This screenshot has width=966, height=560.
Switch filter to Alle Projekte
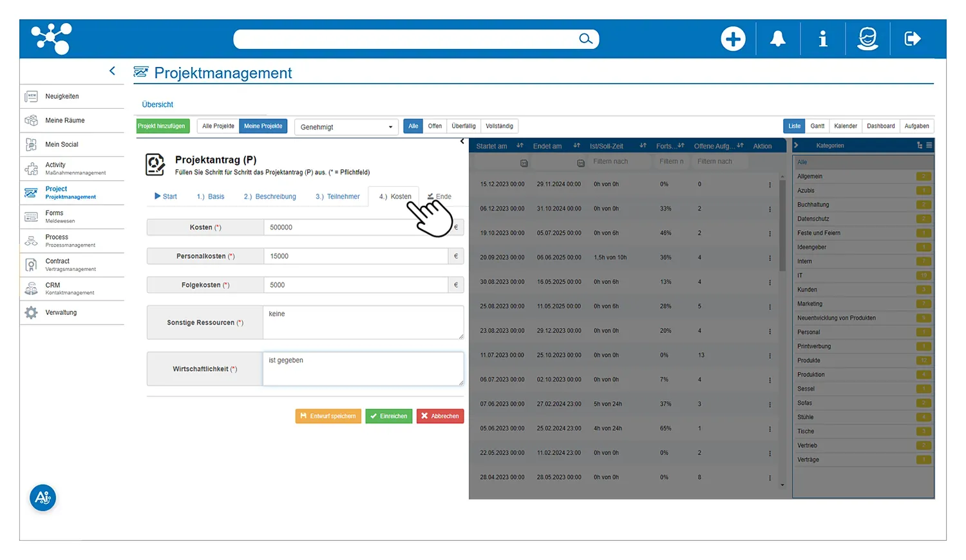coord(218,126)
